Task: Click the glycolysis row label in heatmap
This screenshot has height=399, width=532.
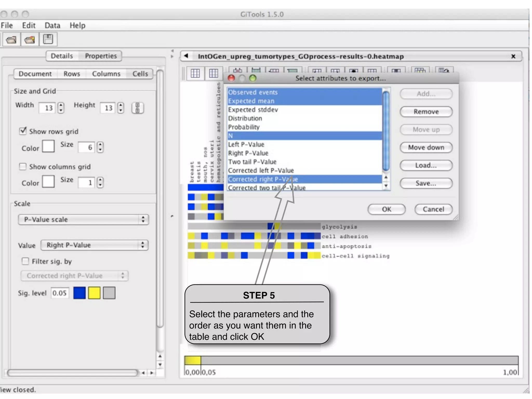Action: click(339, 227)
